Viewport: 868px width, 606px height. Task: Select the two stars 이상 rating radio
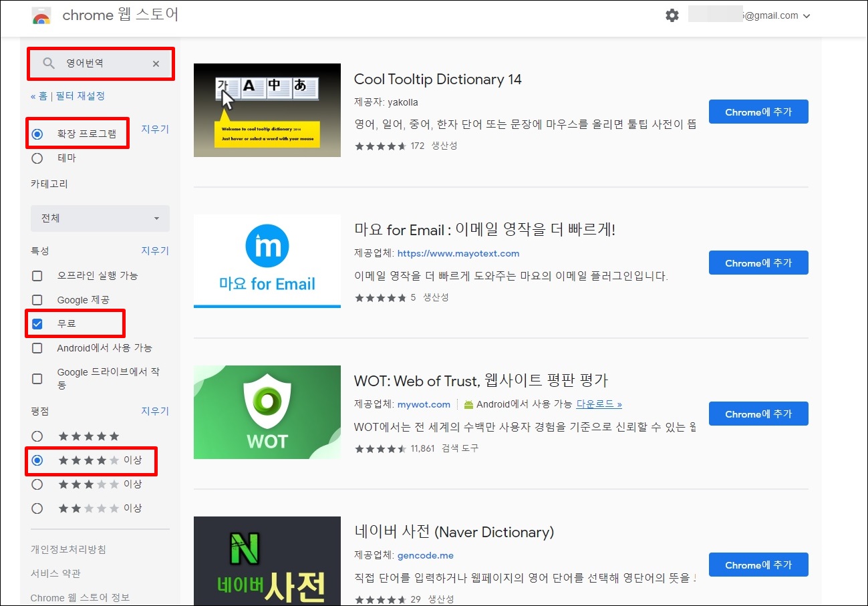37,508
